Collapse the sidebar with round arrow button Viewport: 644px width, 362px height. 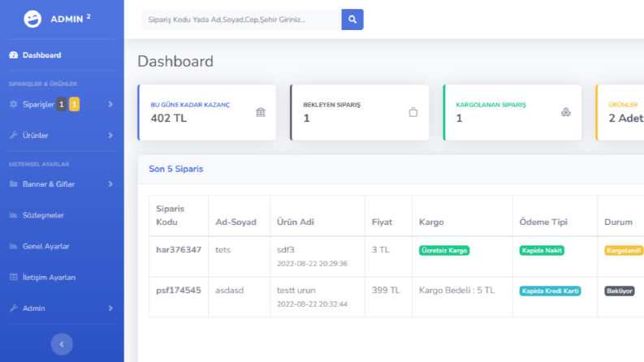click(x=62, y=344)
